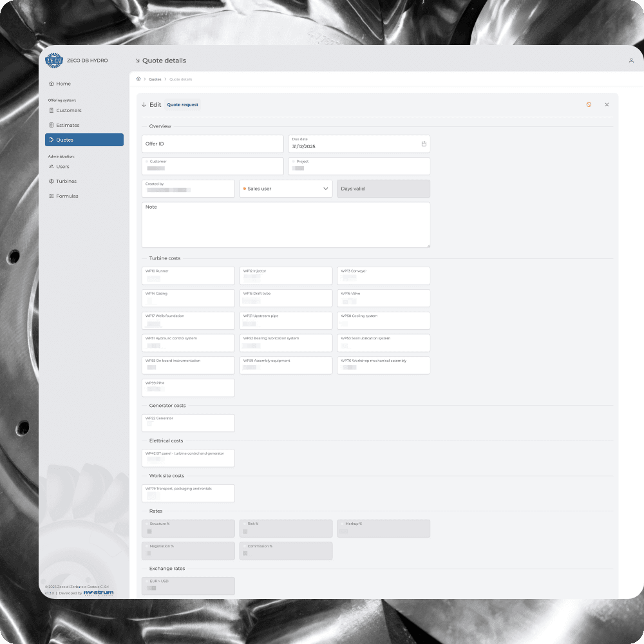Click the Users icon under Administration
The height and width of the screenshot is (644, 644).
[52, 166]
